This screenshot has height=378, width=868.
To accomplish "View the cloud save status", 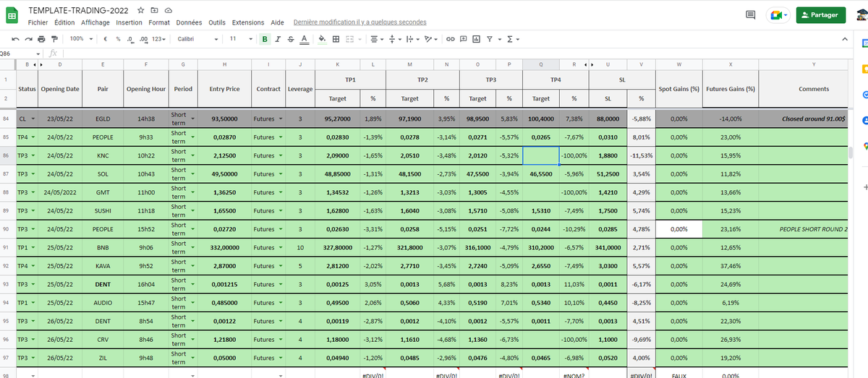I will 168,12.
